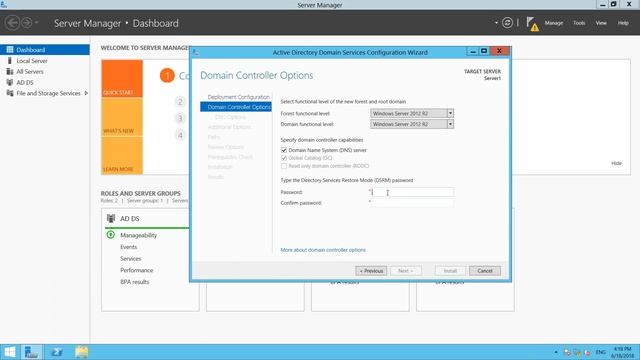Open Server Manager from the taskbar
Viewport: 640px width, 360px height.
point(31,352)
